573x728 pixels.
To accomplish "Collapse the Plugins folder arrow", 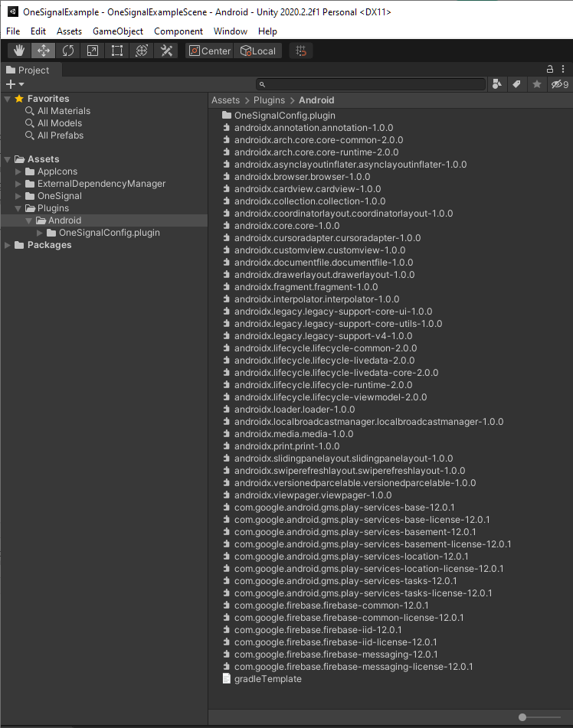I will 18,208.
